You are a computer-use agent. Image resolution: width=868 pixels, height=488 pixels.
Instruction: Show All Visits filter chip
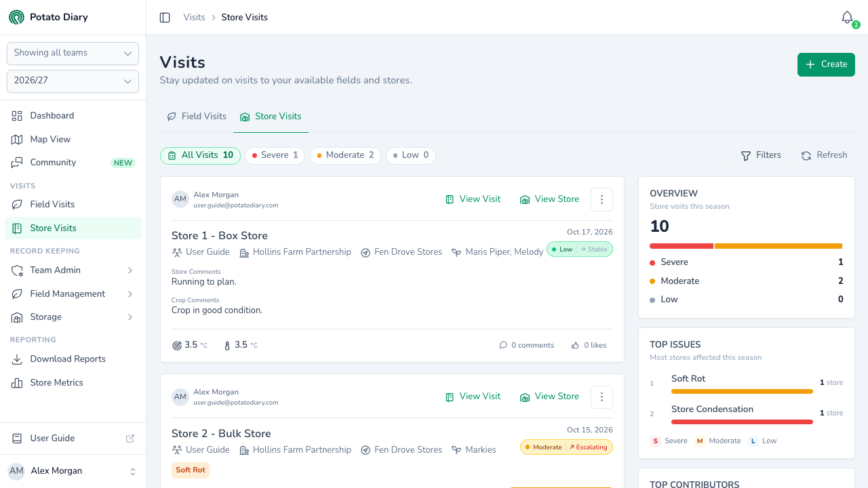(200, 156)
